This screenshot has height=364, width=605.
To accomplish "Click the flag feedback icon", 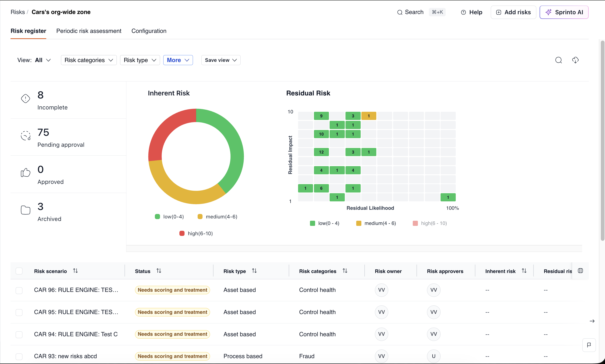I will [589, 345].
